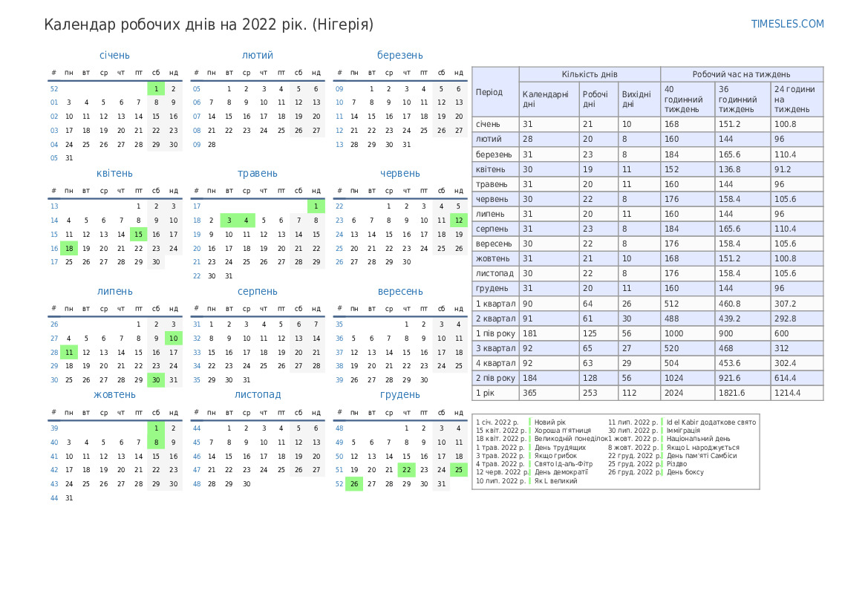Select the 'серпень' calendar month heading
Image resolution: width=868 pixels, height=614 pixels.
[x=258, y=291]
